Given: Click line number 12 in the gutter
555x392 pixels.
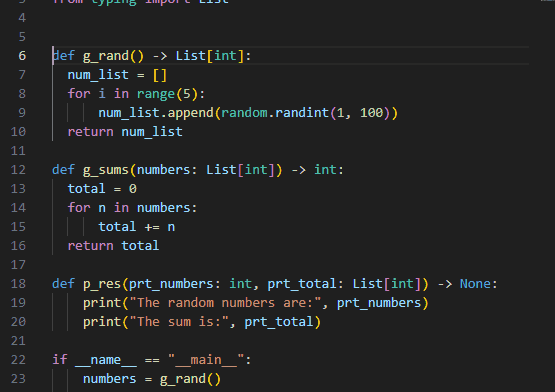Looking at the screenshot, I should [18, 170].
